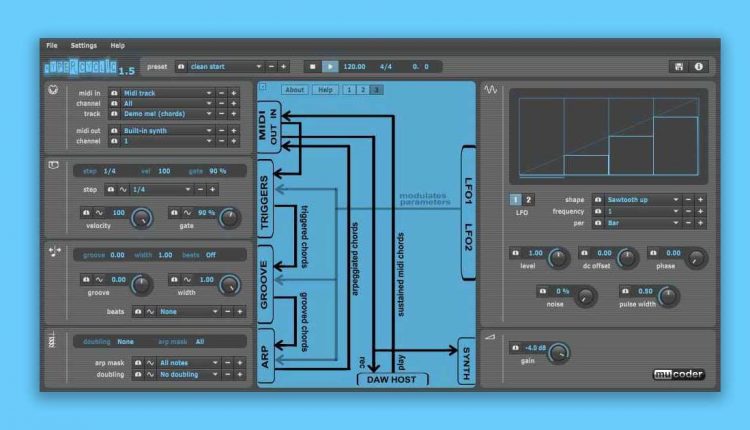Click the play transport button
Image resolution: width=750 pixels, height=430 pixels.
click(x=330, y=66)
